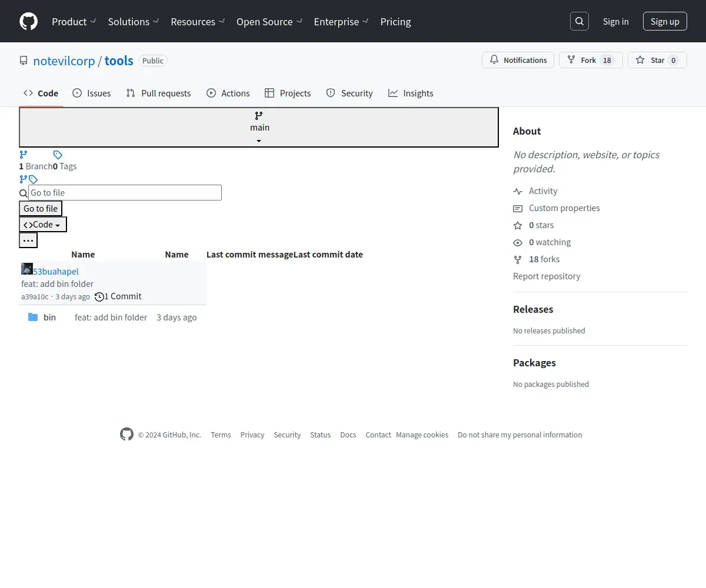The image size is (706, 588).
Task: Expand the Product menu
Action: (74, 21)
